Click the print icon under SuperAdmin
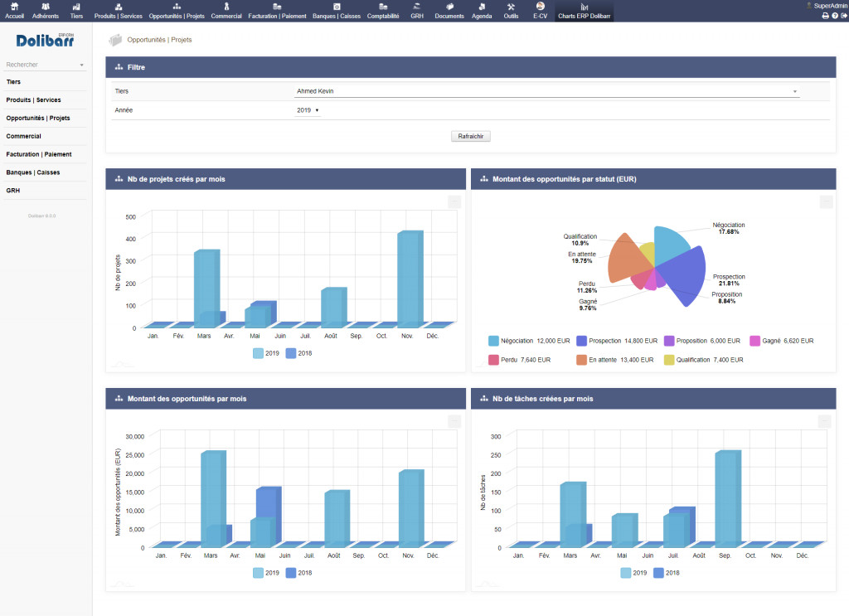Screen dimensions: 849x616 825,16
